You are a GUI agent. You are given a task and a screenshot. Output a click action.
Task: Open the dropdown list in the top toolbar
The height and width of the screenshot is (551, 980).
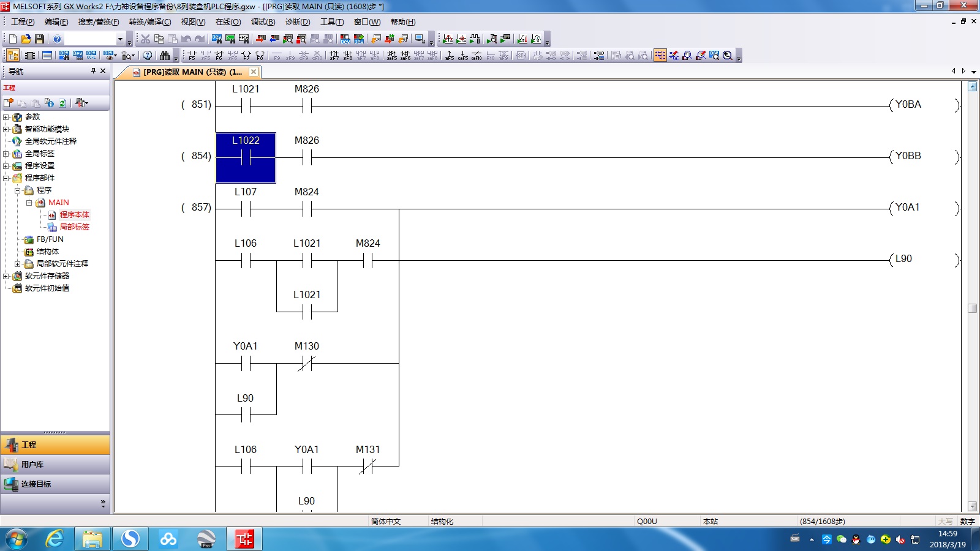(x=120, y=39)
